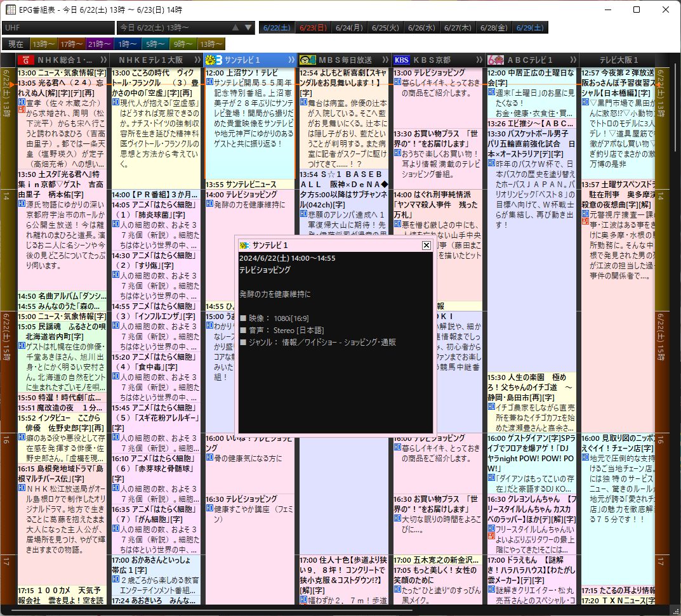
Task: Open the UHF tuning space dropdown
Action: (x=58, y=28)
